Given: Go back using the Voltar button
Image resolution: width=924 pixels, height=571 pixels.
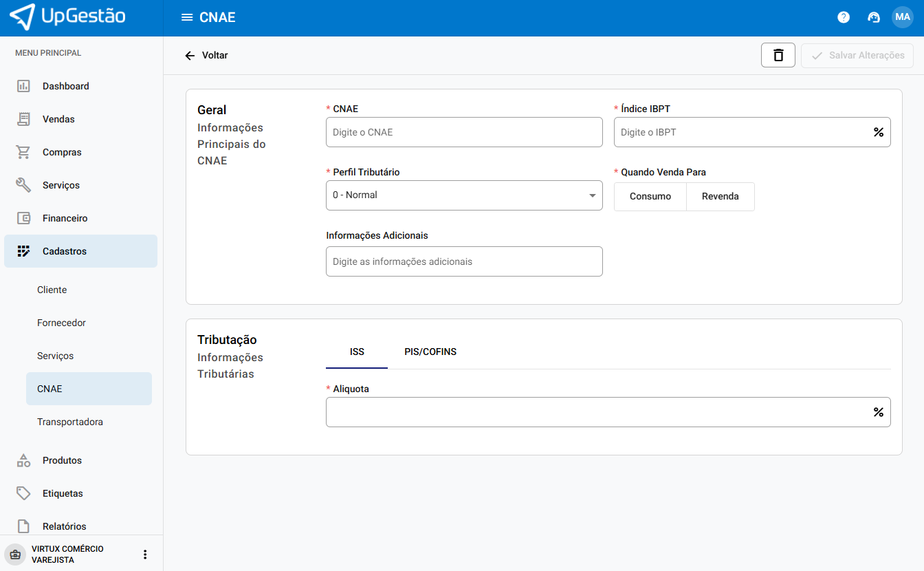Looking at the screenshot, I should [206, 55].
